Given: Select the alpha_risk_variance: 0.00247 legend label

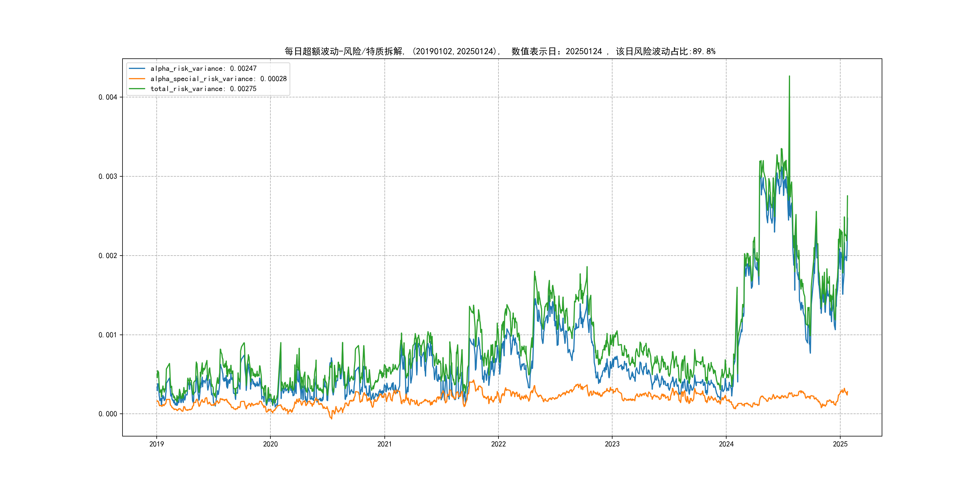Looking at the screenshot, I should pos(204,68).
